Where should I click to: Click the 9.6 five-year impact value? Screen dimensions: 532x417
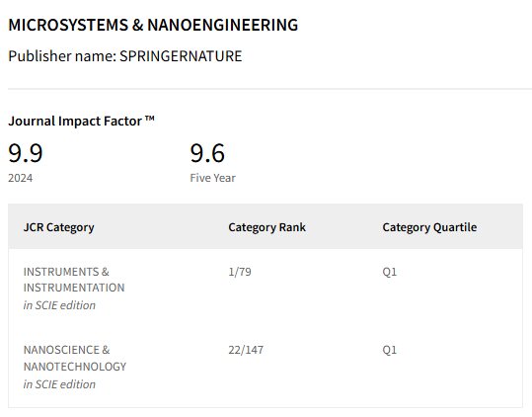(207, 153)
